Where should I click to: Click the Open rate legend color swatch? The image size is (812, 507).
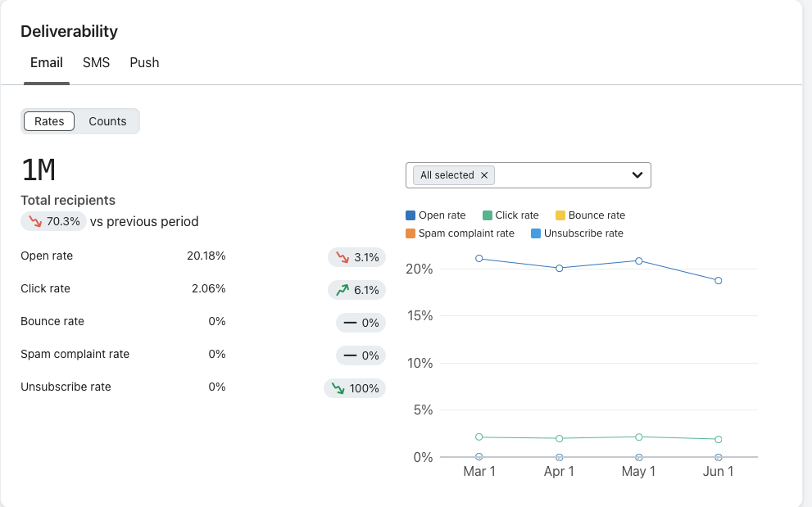411,215
